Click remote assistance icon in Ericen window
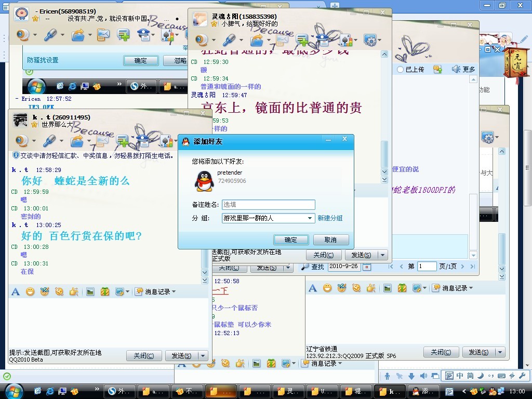This screenshot has width=532, height=399. (x=143, y=35)
